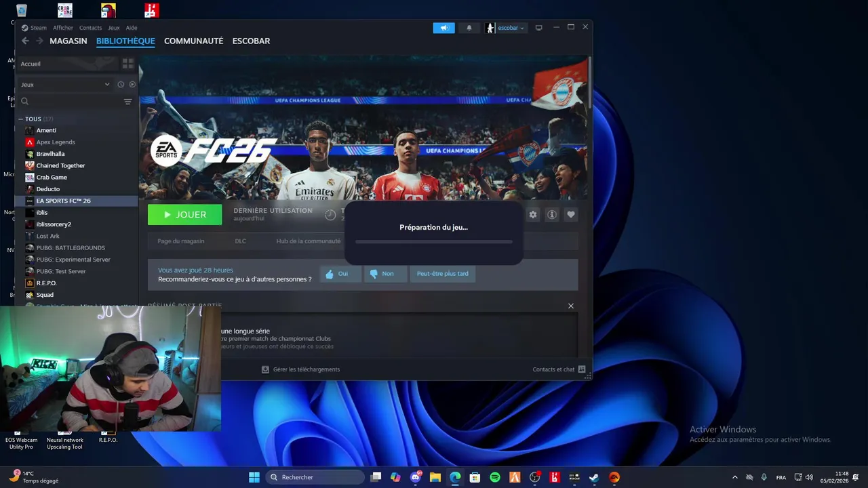Image resolution: width=868 pixels, height=488 pixels.
Task: Select EA SPORTS FC 26 entry
Action: point(77,201)
